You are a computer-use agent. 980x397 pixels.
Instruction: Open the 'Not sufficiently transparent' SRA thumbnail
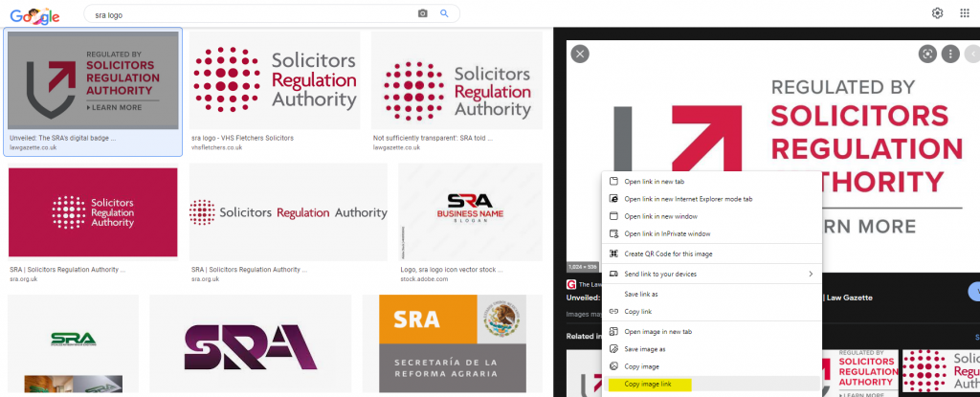tap(457, 80)
